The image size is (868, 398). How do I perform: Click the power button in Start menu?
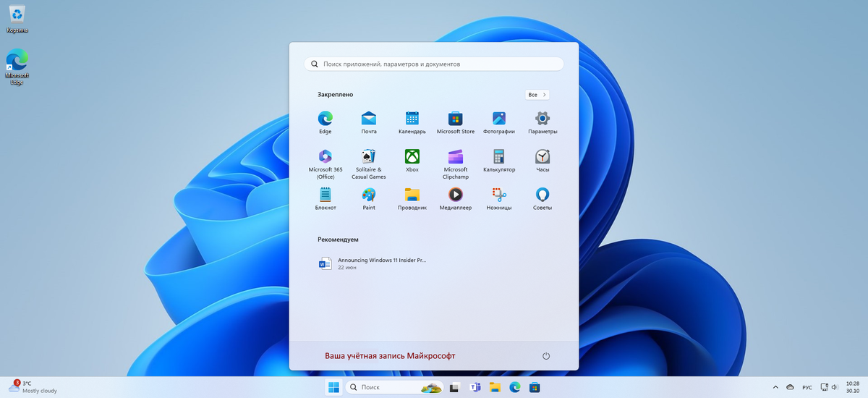[x=546, y=356]
